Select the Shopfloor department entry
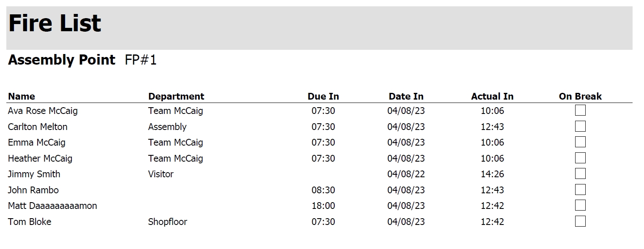Viewport: 644px width, 249px height. [167, 222]
